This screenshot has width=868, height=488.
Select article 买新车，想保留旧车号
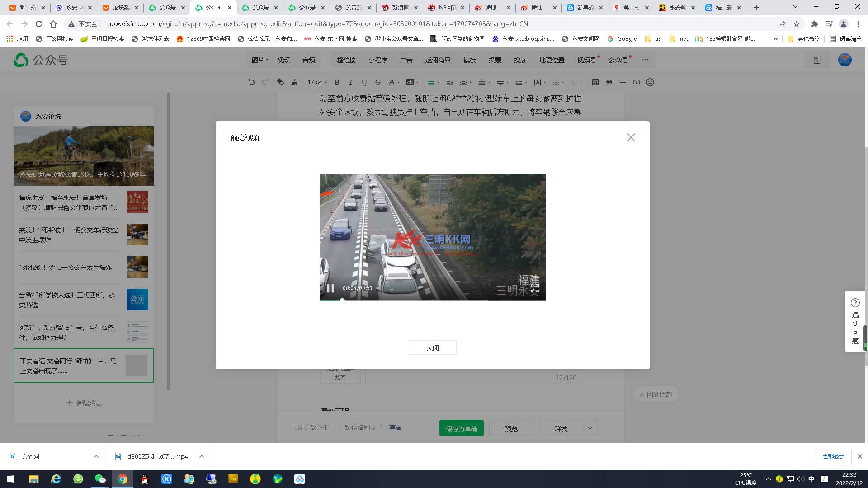[x=83, y=332]
